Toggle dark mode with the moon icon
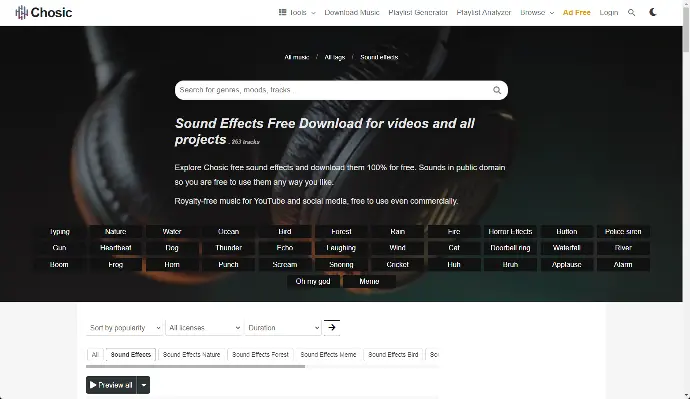690x399 pixels. 653,12
